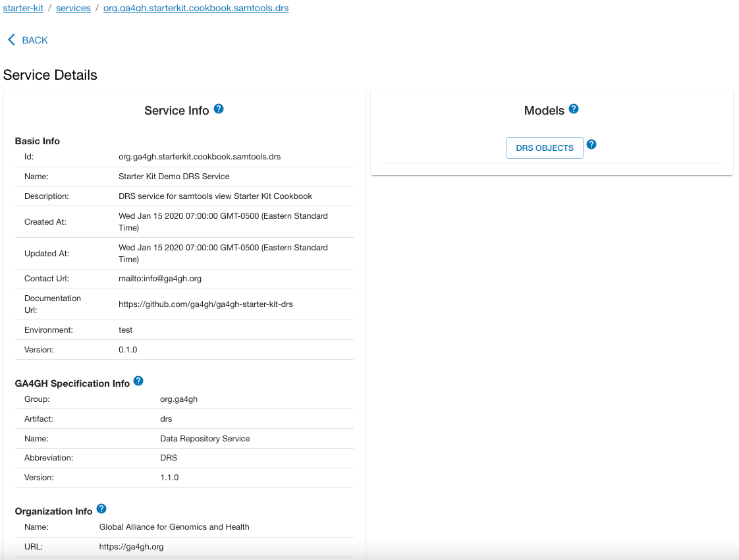This screenshot has width=739, height=560.
Task: Navigate to starter-kit breadcrumb link
Action: [22, 8]
